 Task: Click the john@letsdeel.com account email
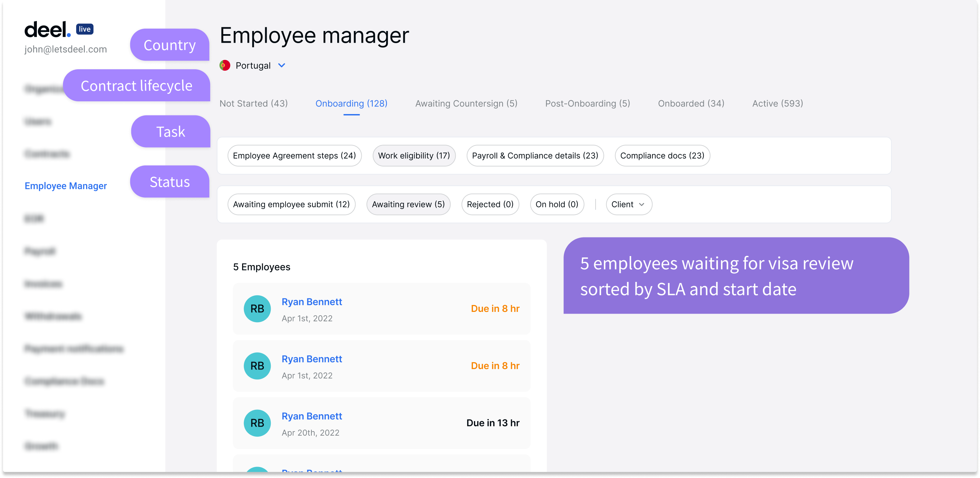[66, 49]
